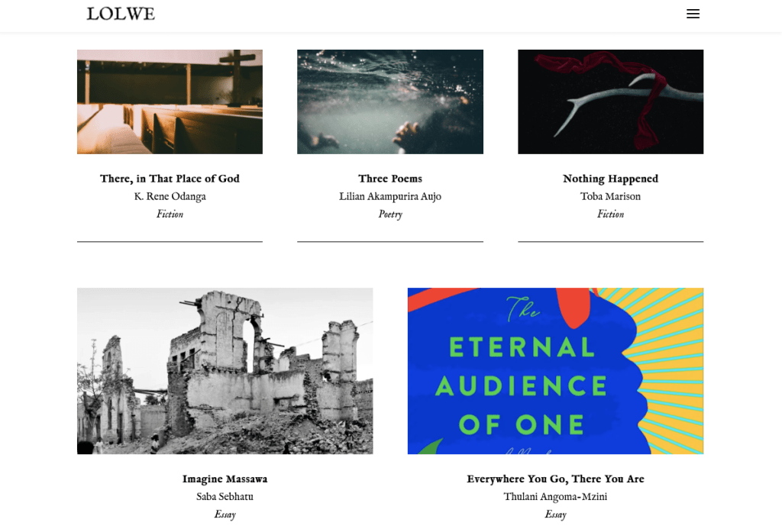Screen dimensions: 782x532
Task: Click the LOLWE site logo
Action: point(121,14)
